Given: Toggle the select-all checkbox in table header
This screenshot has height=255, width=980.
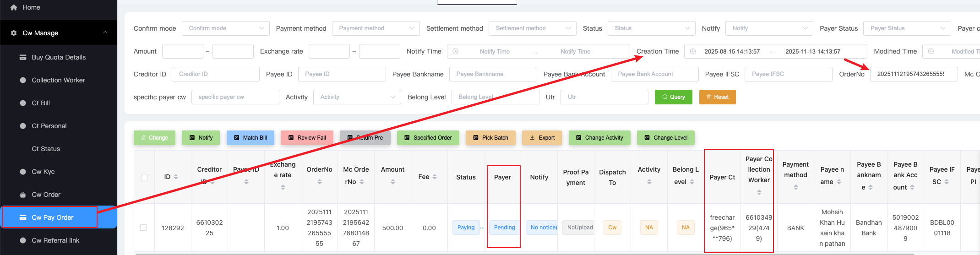Looking at the screenshot, I should pos(144,177).
